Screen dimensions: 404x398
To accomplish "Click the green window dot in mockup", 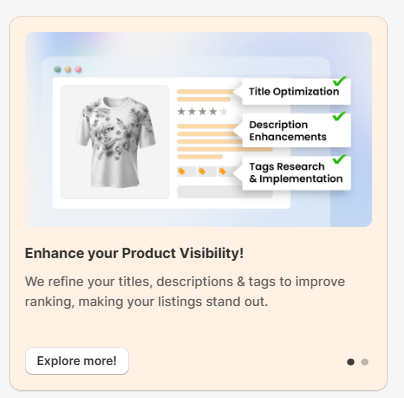I will [57, 69].
